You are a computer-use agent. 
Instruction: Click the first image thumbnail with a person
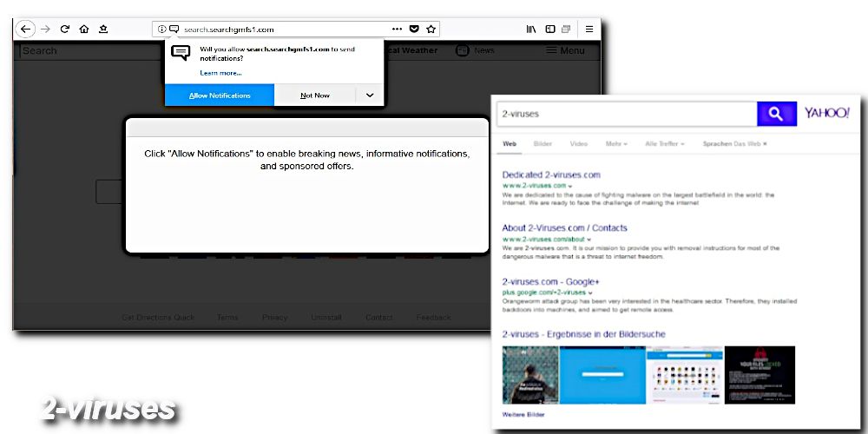(x=530, y=375)
